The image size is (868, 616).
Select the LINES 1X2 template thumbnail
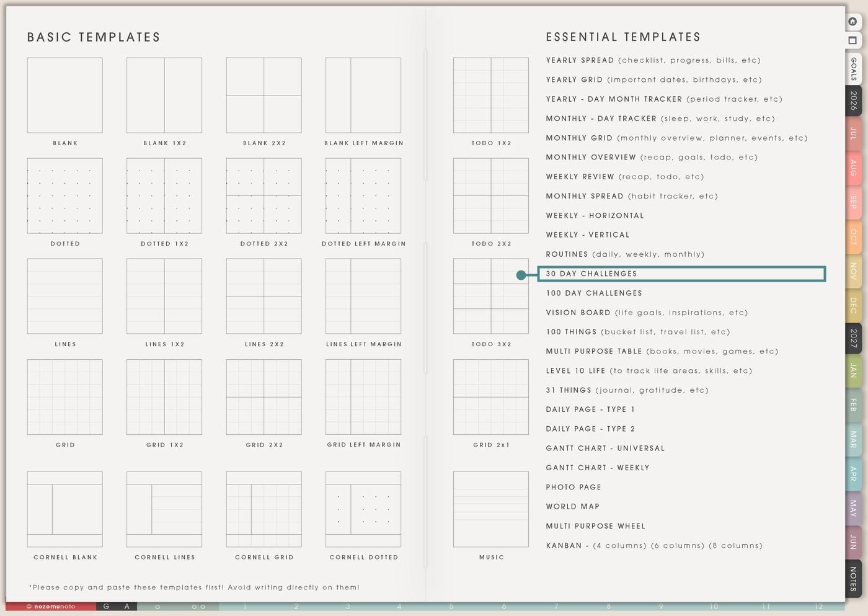click(x=164, y=297)
